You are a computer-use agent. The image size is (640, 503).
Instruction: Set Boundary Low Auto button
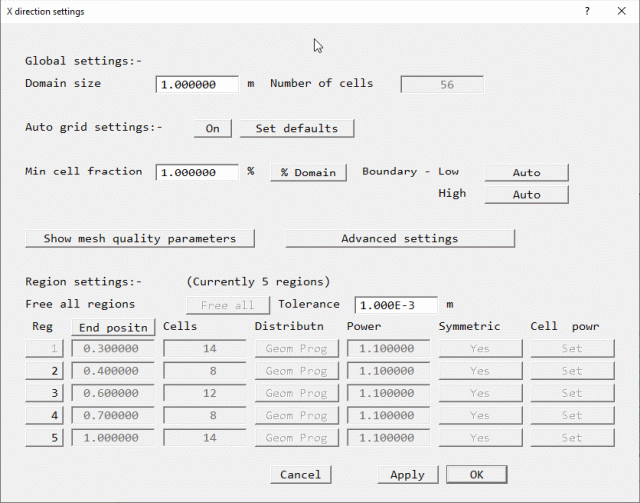(x=526, y=172)
